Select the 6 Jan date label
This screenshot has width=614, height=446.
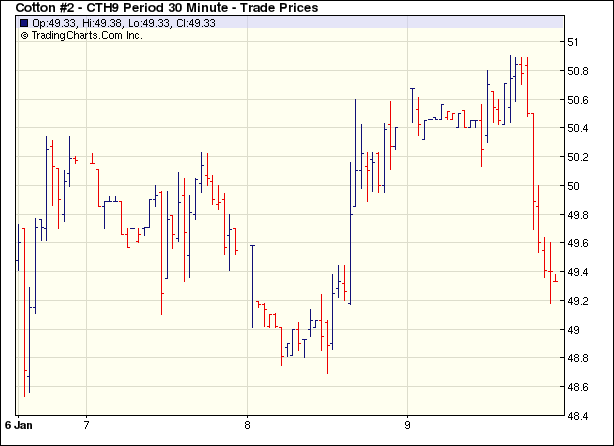coord(21,423)
